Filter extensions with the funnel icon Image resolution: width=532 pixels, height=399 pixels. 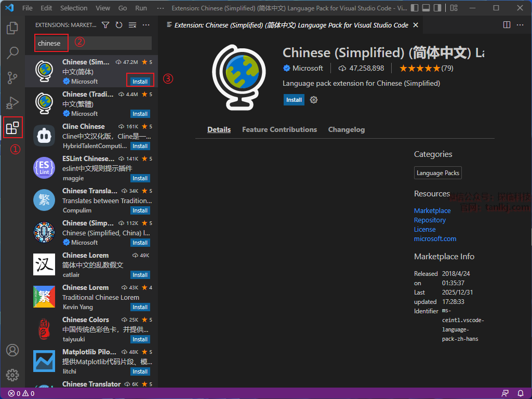pos(105,25)
